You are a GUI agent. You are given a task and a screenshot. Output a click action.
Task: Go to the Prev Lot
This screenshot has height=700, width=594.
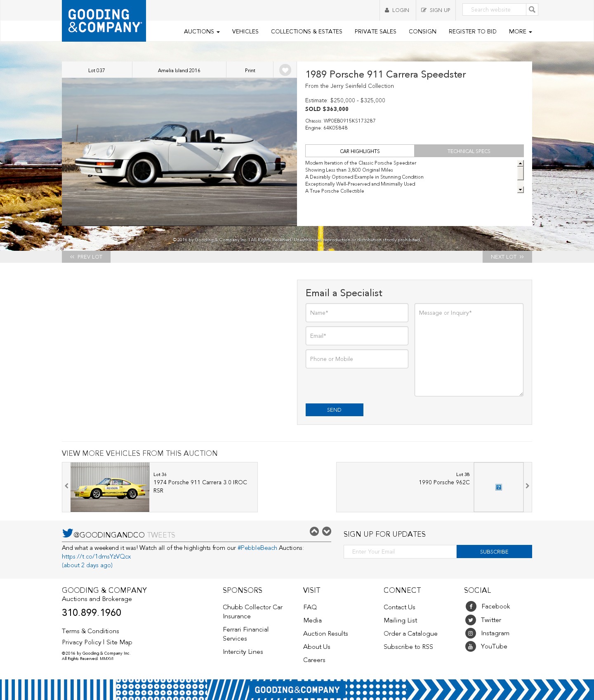click(86, 257)
